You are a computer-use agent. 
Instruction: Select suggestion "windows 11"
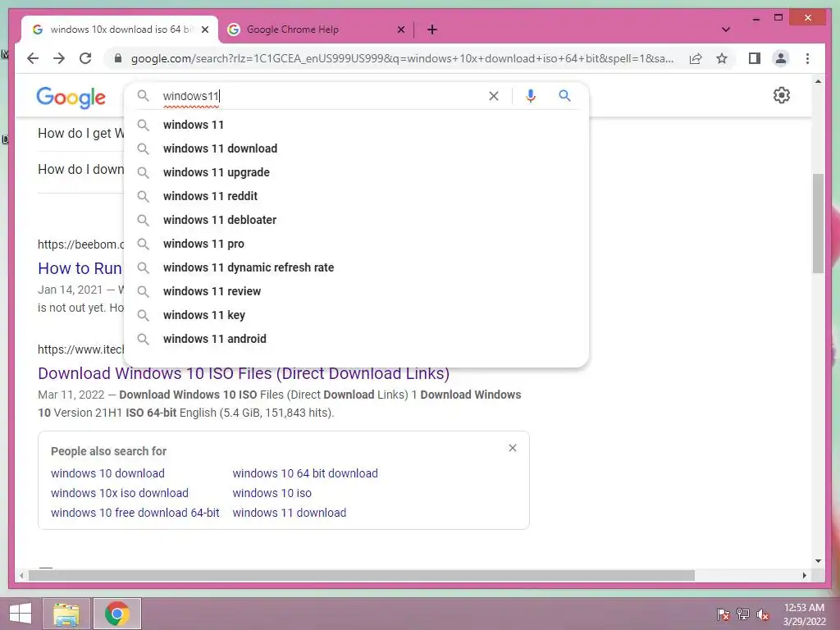click(x=356, y=125)
